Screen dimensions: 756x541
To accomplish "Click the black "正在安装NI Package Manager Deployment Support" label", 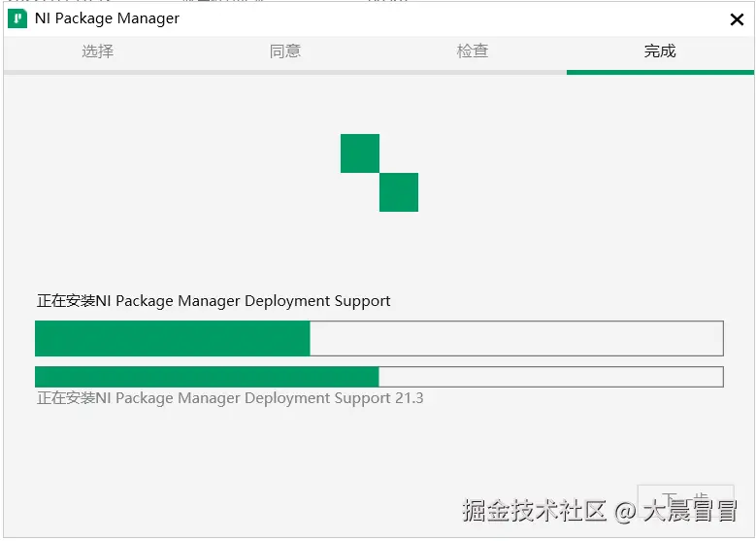I will 214,301.
